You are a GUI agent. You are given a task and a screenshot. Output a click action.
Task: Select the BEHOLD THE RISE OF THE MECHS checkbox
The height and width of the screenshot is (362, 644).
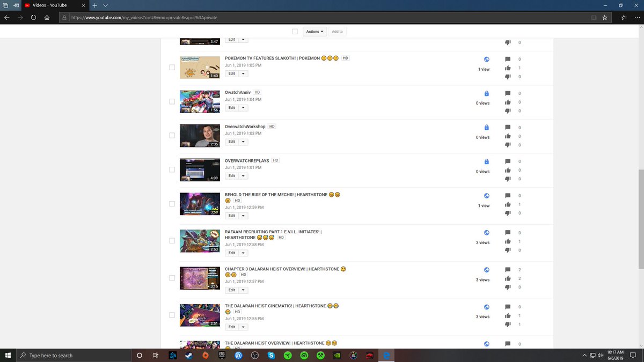click(172, 204)
